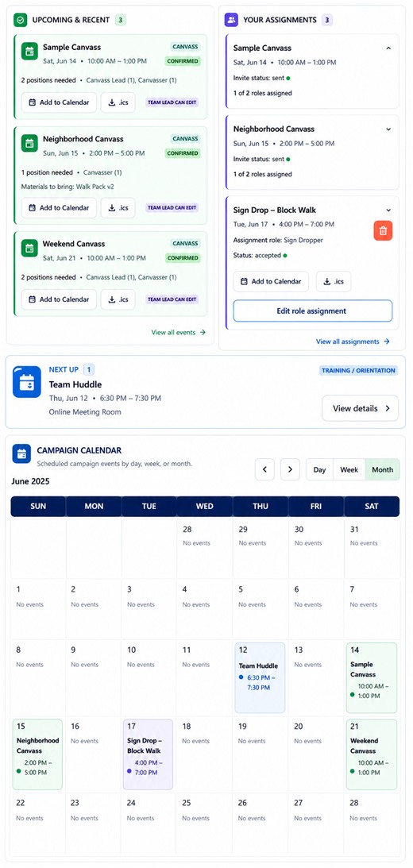Click the Neighborhood Canvass green calendar icon

[29, 144]
